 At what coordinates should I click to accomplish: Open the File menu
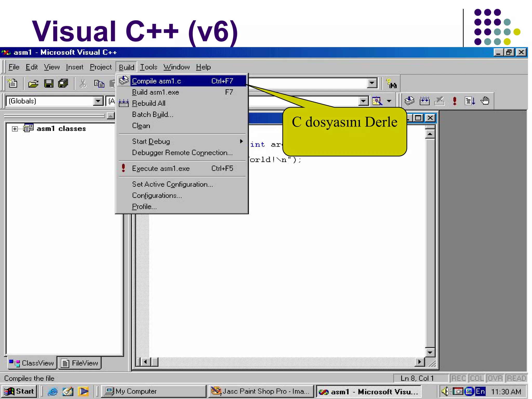tap(14, 67)
